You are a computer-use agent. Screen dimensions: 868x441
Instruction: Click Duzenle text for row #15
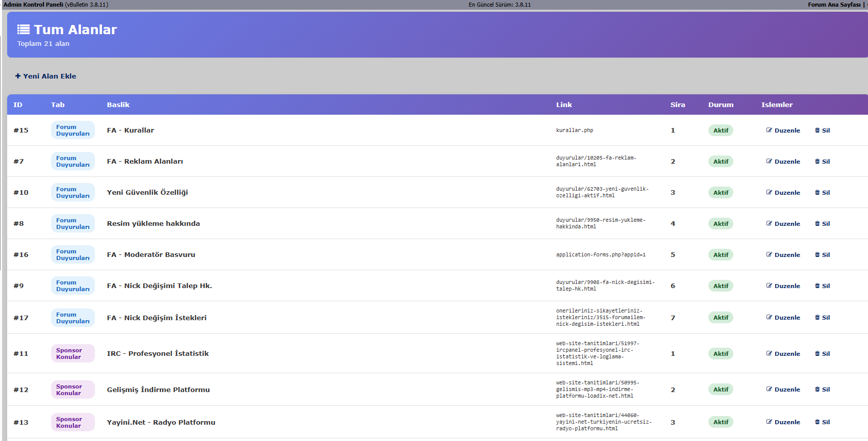coord(787,131)
